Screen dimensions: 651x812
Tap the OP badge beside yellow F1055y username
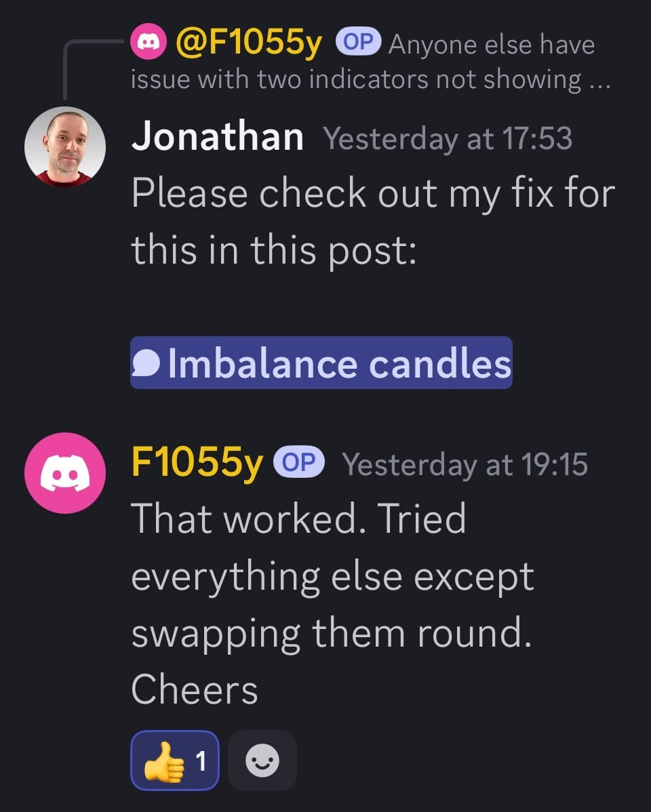click(299, 463)
